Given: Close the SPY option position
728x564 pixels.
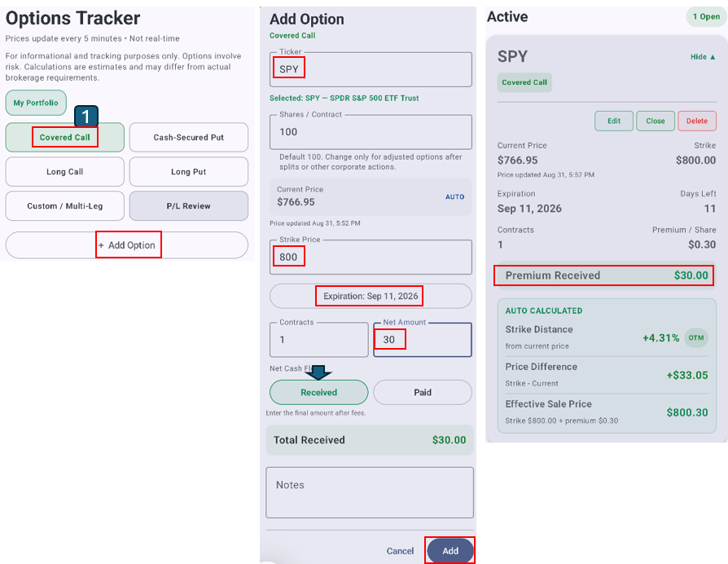Looking at the screenshot, I should coord(655,121).
